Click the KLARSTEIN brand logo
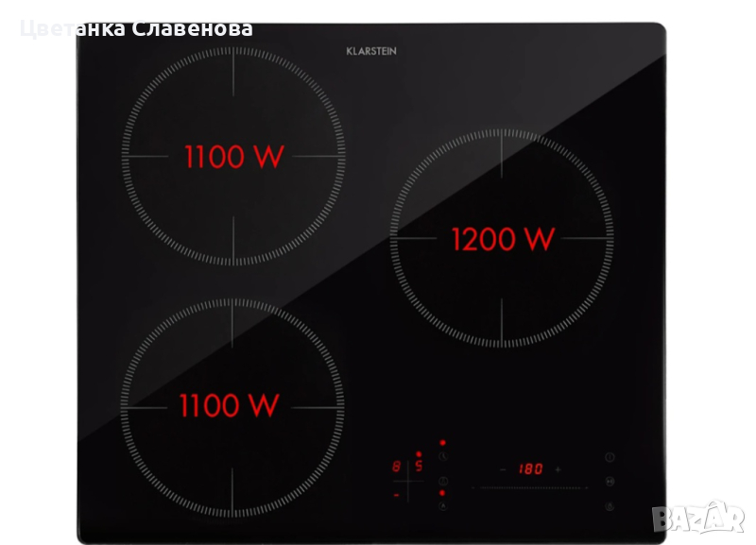Viewport: 756px width, 545px height. pos(371,51)
